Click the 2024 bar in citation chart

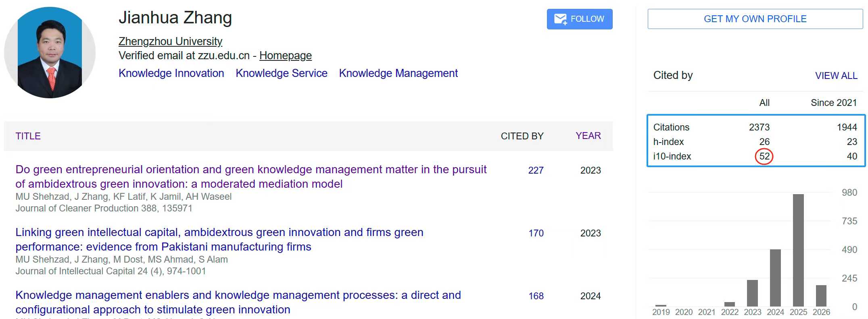point(775,278)
